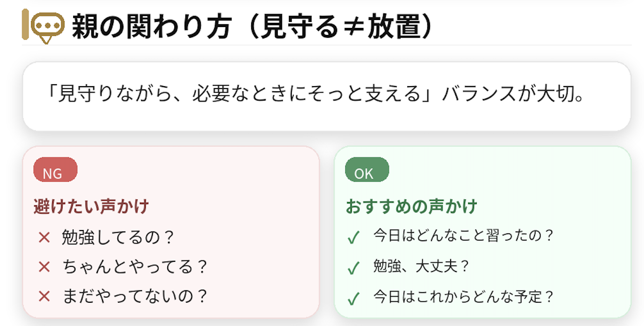Click the quote about 見守りながら balance
The height and width of the screenshot is (326, 644).
[315, 95]
